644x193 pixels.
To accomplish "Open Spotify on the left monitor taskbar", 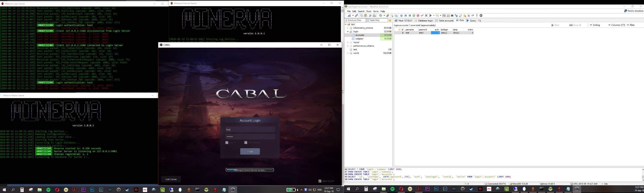I will [48, 190].
